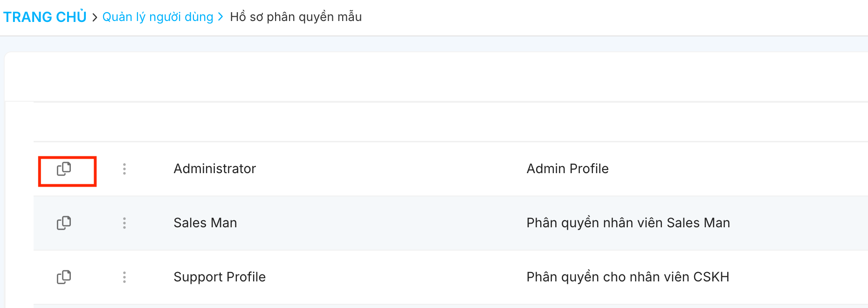
Task: Open Quản lý người dùng breadcrumb link
Action: click(x=158, y=17)
